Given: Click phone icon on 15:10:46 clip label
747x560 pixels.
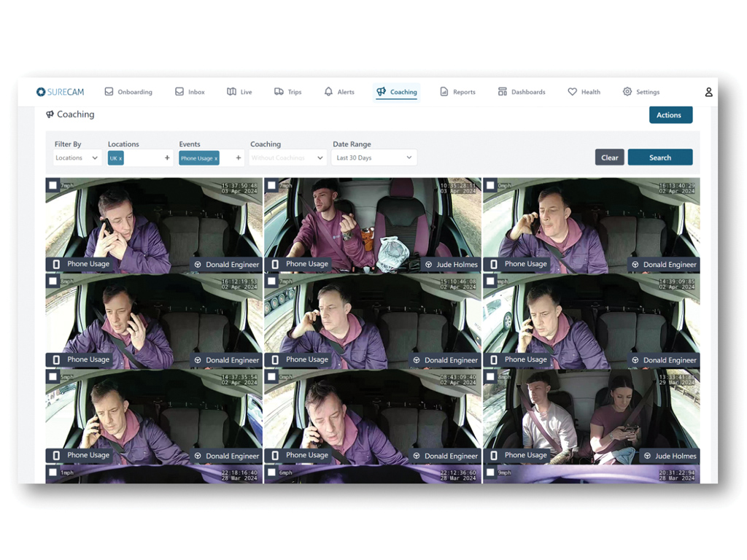Looking at the screenshot, I should [x=275, y=360].
